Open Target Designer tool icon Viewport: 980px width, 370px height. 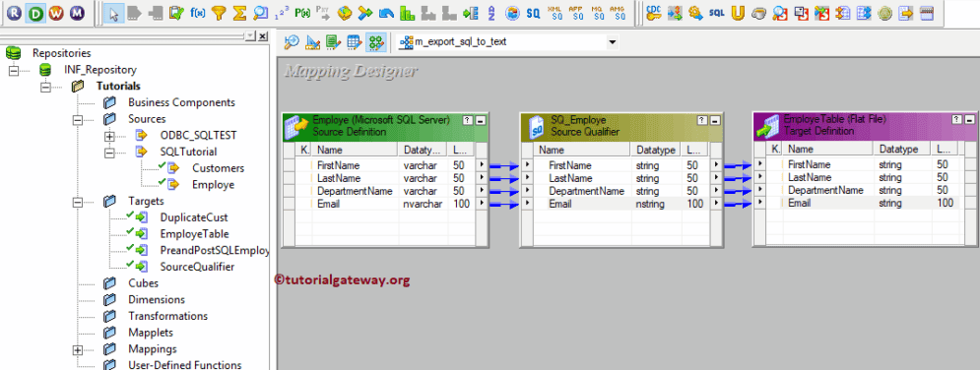click(312, 42)
